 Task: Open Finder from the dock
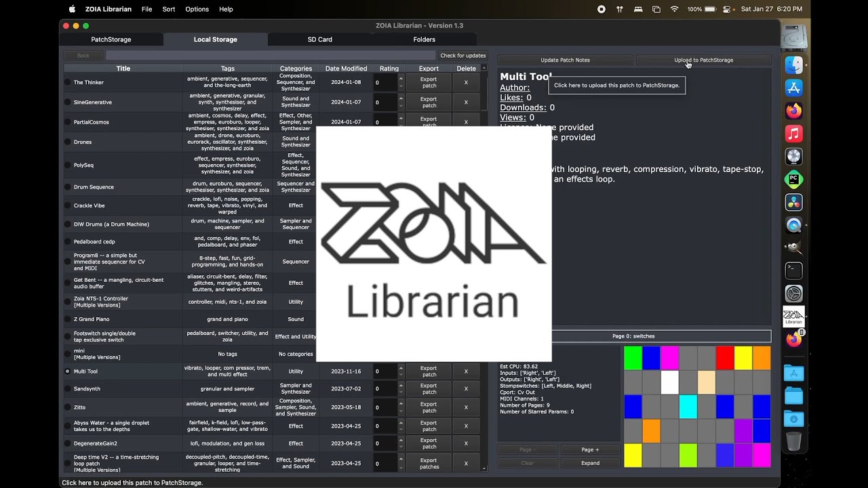coord(793,65)
